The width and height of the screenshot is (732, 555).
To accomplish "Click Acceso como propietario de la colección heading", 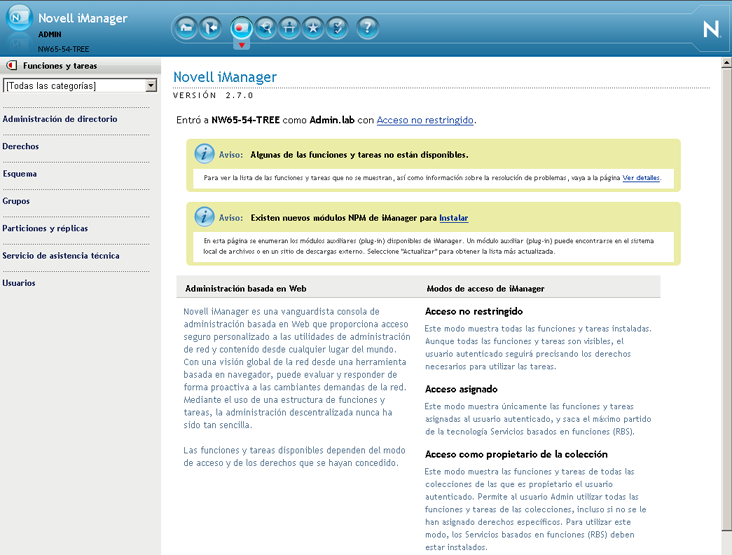I will [x=516, y=455].
